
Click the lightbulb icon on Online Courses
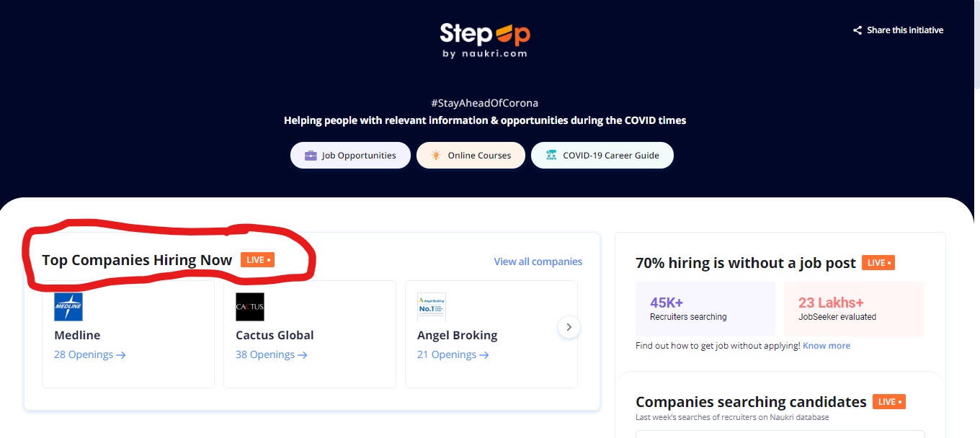[x=436, y=156]
